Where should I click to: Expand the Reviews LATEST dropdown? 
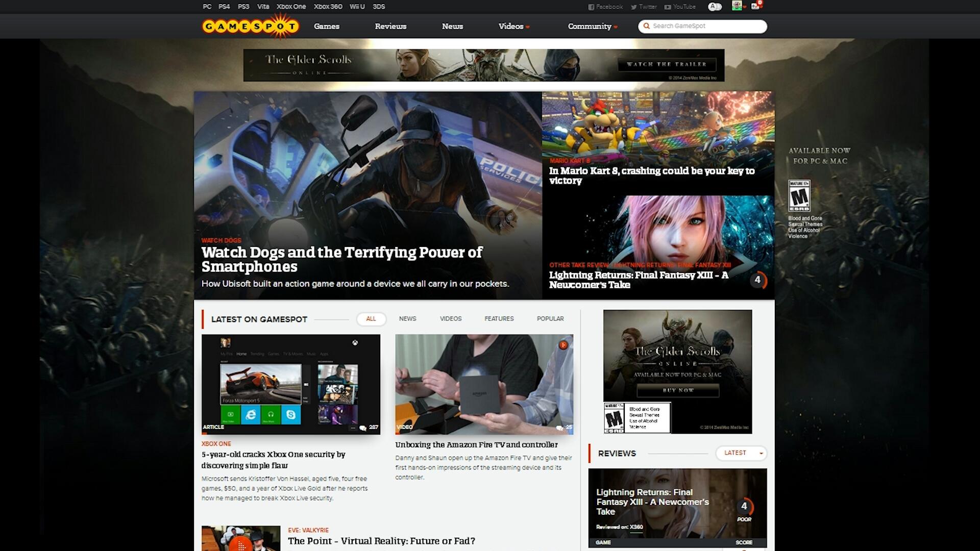[742, 453]
